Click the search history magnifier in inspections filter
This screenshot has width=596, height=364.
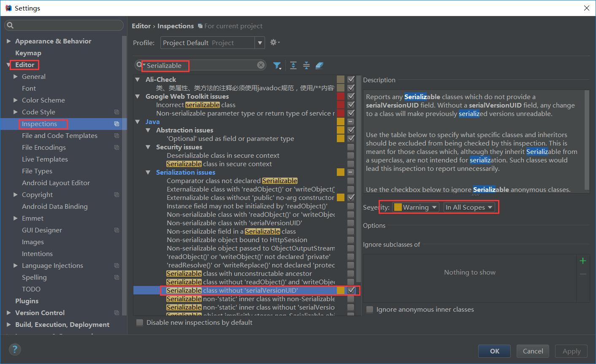140,65
